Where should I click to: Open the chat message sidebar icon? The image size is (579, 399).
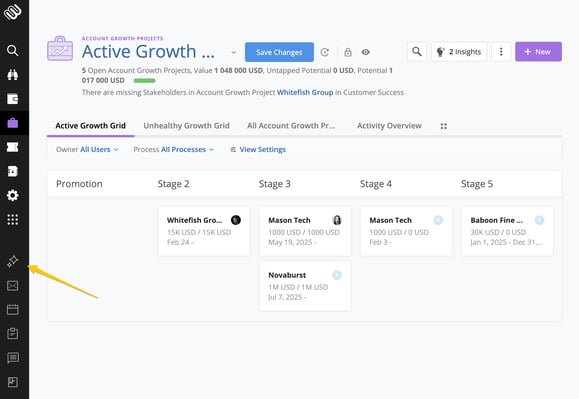13,358
